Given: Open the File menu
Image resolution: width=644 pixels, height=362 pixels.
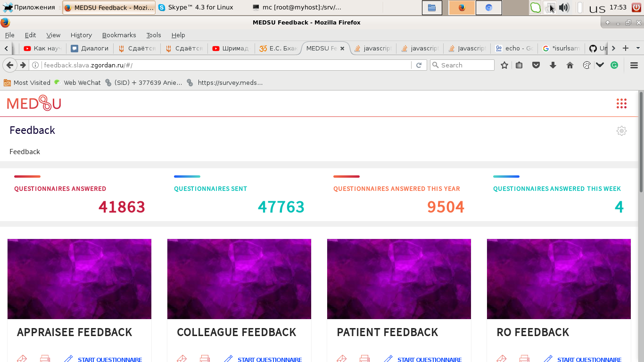Looking at the screenshot, I should click(x=9, y=35).
